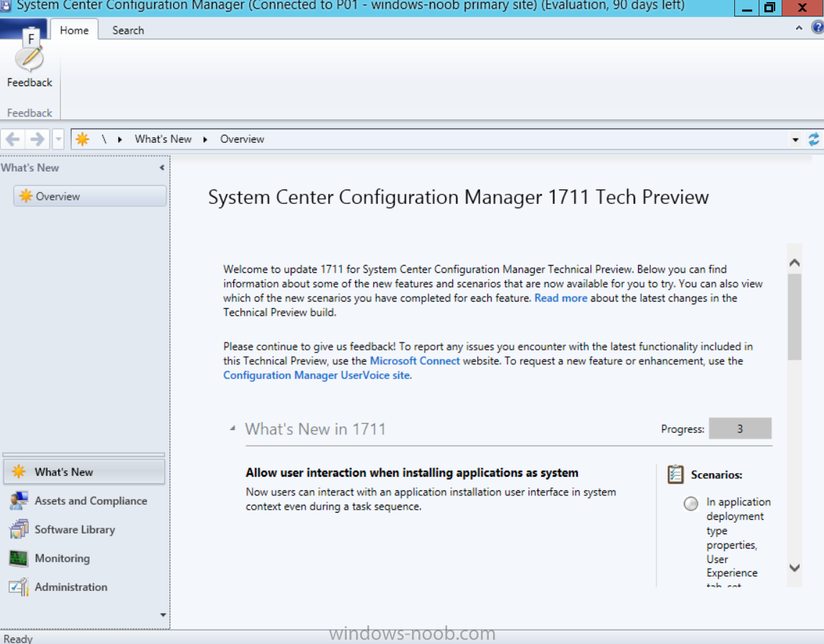824x644 pixels.
Task: Follow the Read more link
Action: (561, 298)
